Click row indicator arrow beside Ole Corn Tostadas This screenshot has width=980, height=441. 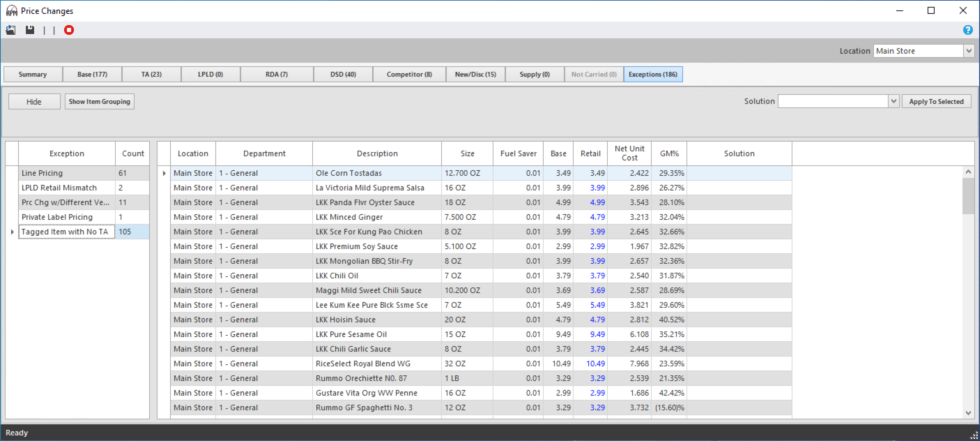click(x=164, y=173)
